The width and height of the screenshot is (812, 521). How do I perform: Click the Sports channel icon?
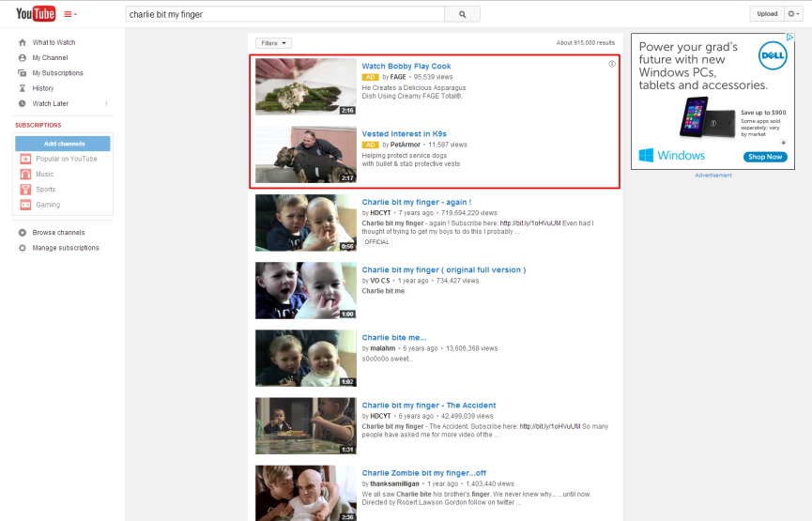(25, 190)
